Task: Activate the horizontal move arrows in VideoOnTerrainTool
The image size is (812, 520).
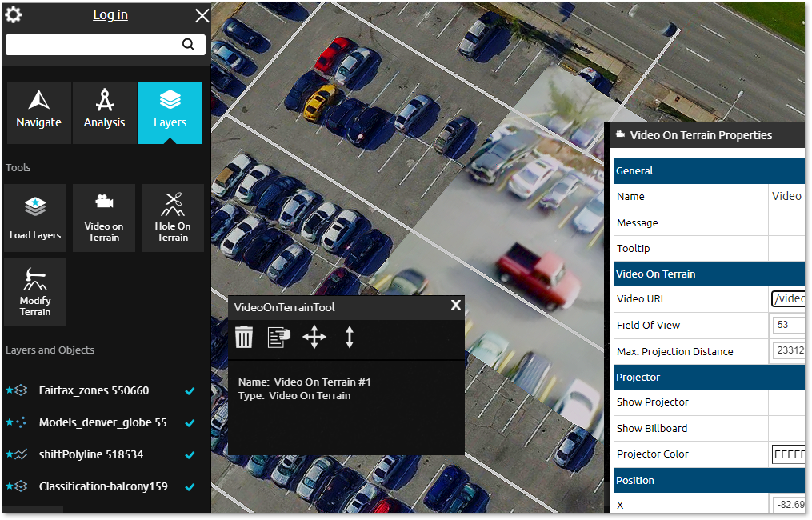Action: 314,337
